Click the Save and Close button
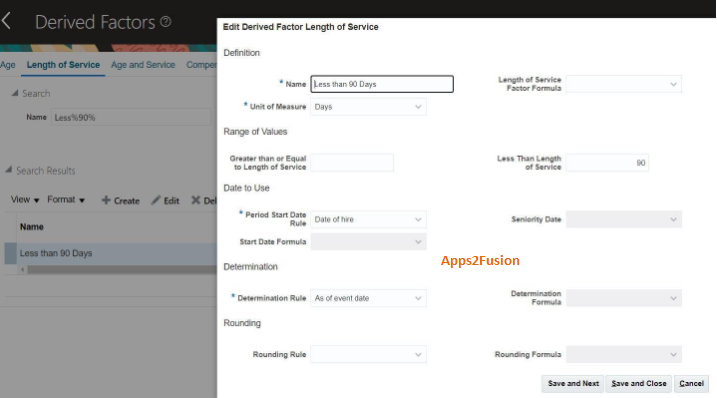Viewport: 717px width, 398px height. (639, 383)
